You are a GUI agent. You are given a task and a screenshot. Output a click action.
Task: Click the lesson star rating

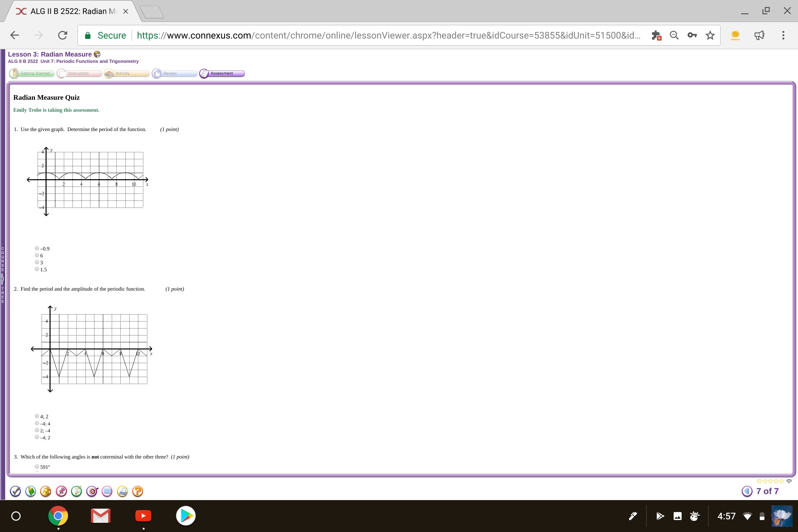coord(770,481)
